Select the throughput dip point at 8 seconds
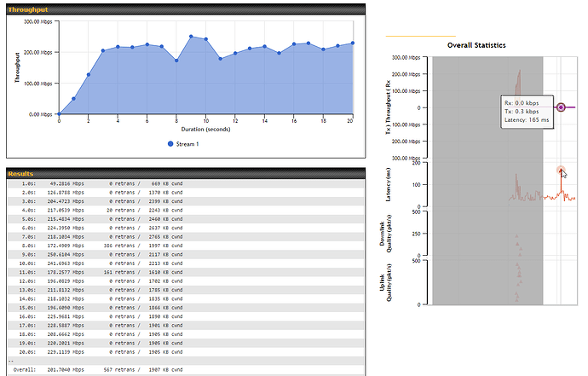The width and height of the screenshot is (588, 376). pos(176,61)
